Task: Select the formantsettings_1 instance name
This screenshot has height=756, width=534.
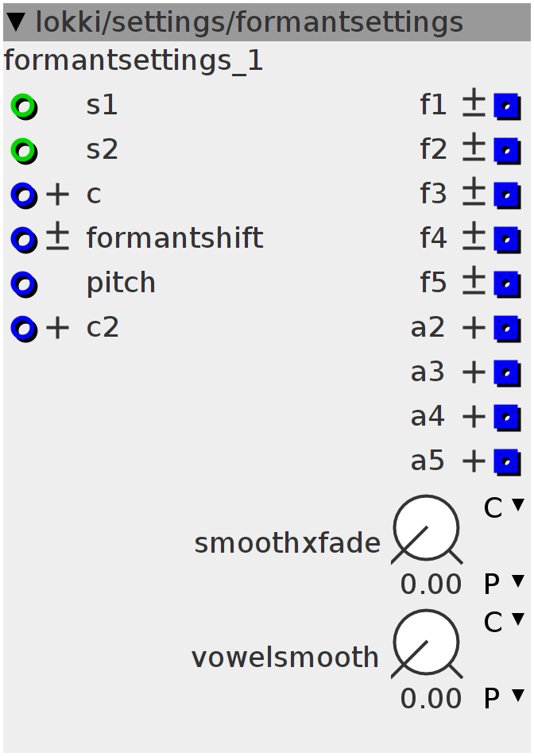Action: (133, 62)
